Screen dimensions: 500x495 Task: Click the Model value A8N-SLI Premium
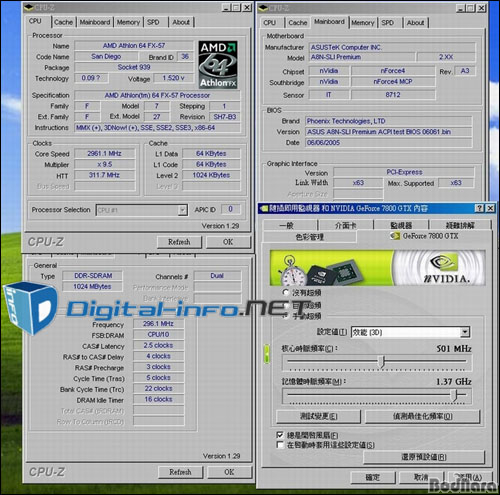[x=362, y=57]
